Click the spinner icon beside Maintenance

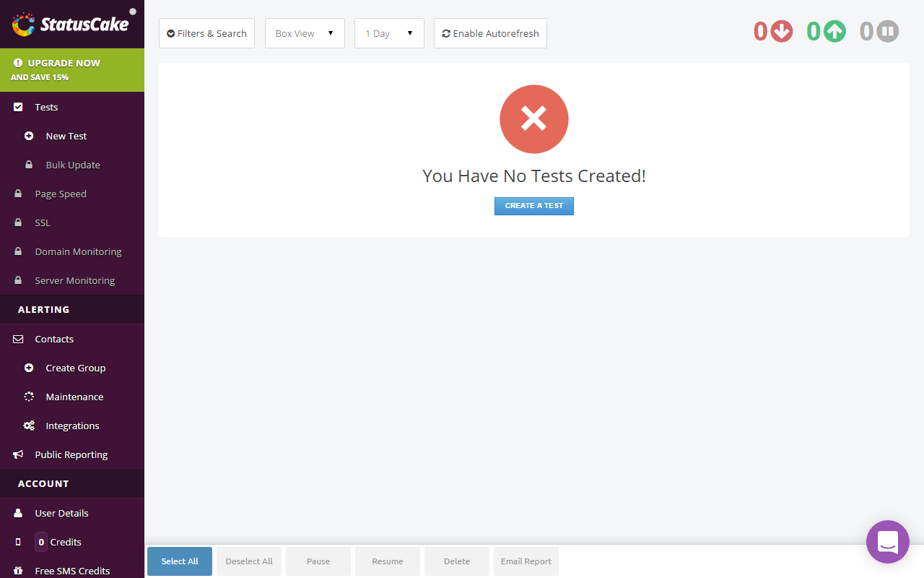coord(29,397)
